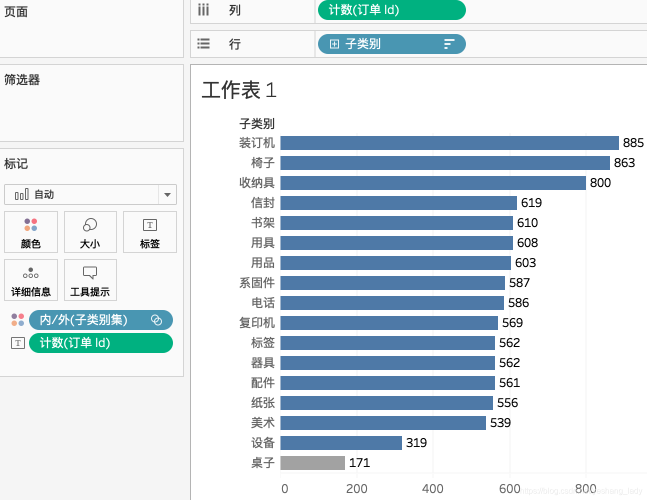Screen dimensions: 647x500
Task: Select the 用具 bar labeled 608
Action: (x=397, y=243)
